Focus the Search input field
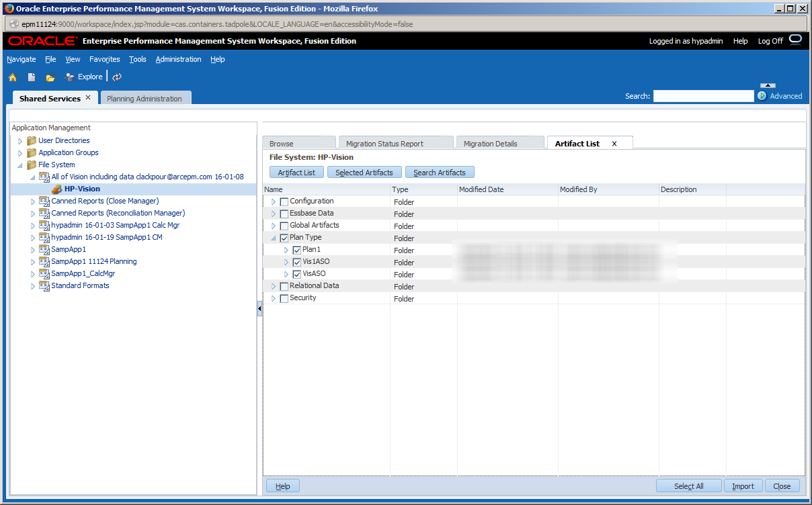Image resolution: width=812 pixels, height=505 pixels. 703,96
